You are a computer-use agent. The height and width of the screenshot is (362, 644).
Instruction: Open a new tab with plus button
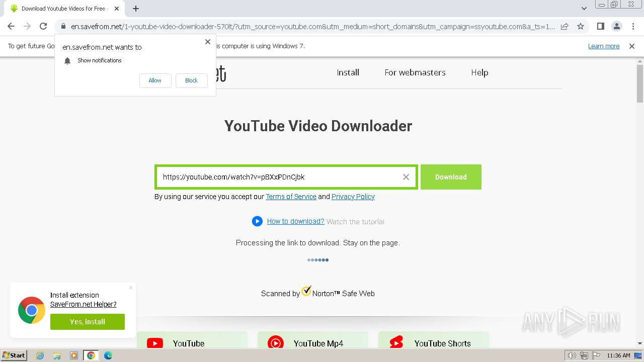(136, 9)
